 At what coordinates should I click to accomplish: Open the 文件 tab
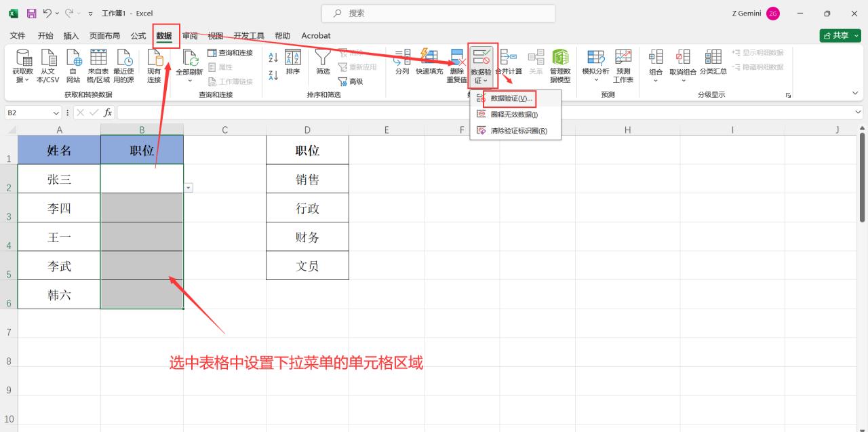[18, 36]
